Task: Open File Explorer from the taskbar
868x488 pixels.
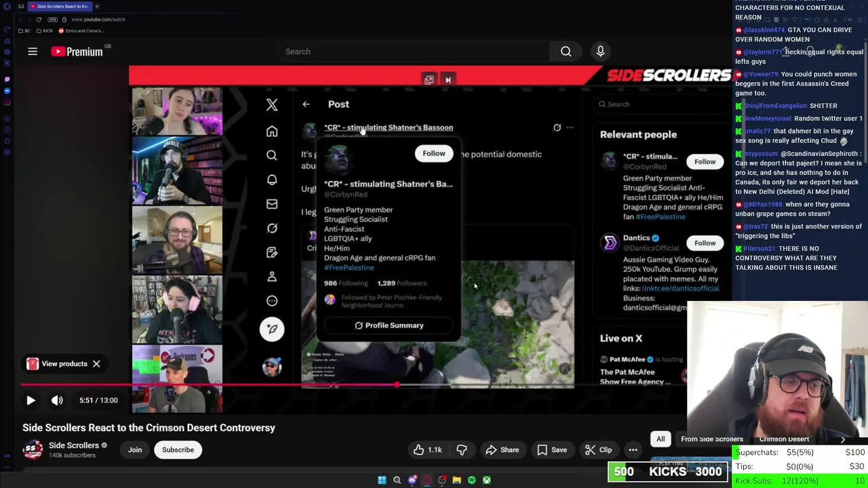Action: click(x=456, y=480)
